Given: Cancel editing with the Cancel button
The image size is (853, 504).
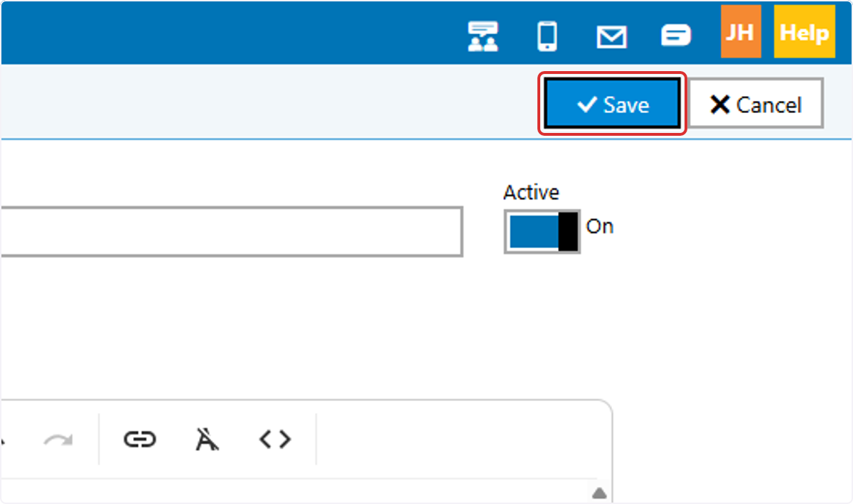Looking at the screenshot, I should (x=756, y=104).
